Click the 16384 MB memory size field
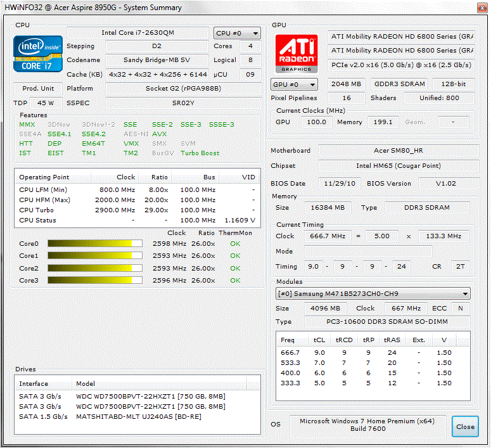491x448 pixels. coord(328,207)
